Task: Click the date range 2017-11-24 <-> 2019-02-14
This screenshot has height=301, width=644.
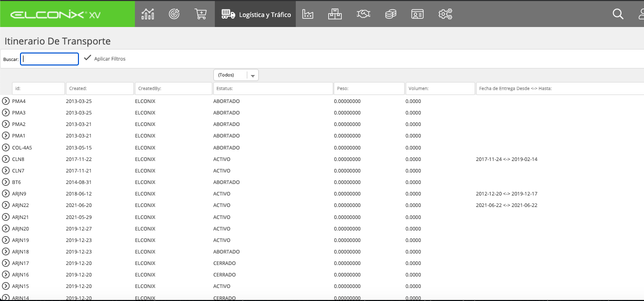Action: click(507, 159)
